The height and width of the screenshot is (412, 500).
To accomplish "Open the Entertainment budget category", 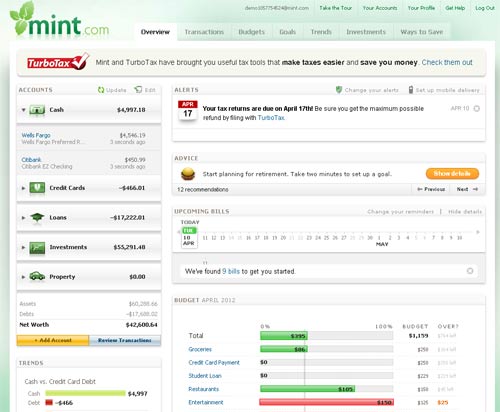I will [206, 402].
